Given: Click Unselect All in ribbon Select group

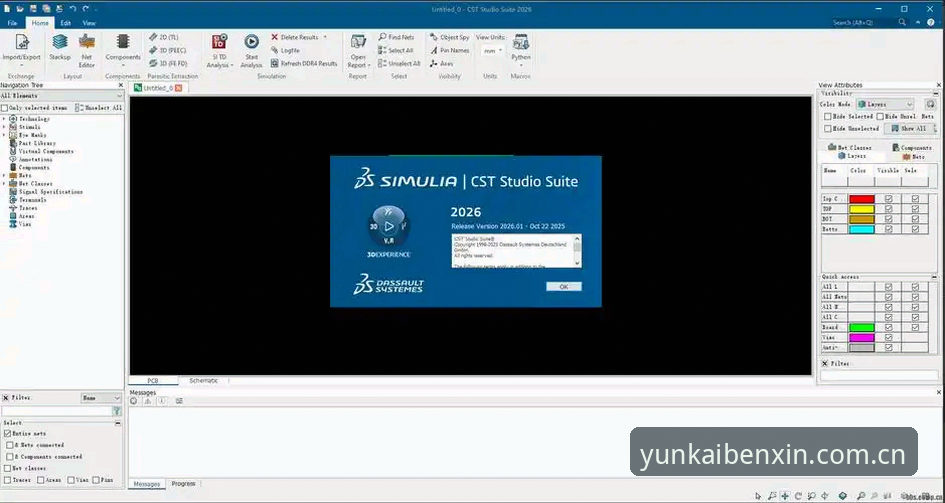Looking at the screenshot, I should point(399,63).
